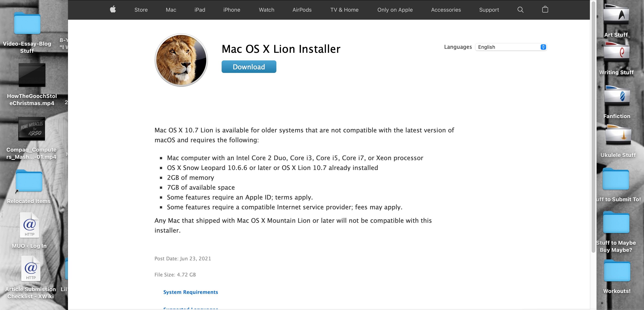The height and width of the screenshot is (310, 644).
Task: Open the Only on Apple link
Action: [x=395, y=10]
